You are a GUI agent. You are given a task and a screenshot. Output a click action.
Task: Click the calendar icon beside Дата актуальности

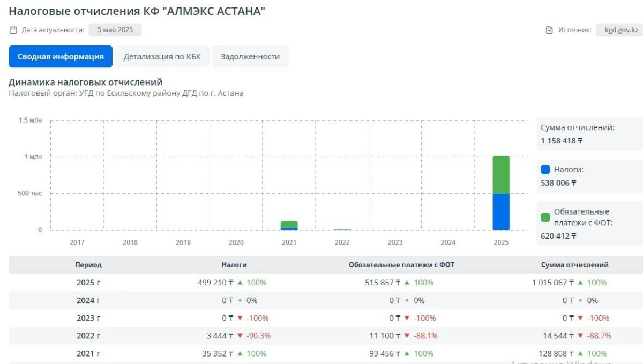tap(13, 30)
